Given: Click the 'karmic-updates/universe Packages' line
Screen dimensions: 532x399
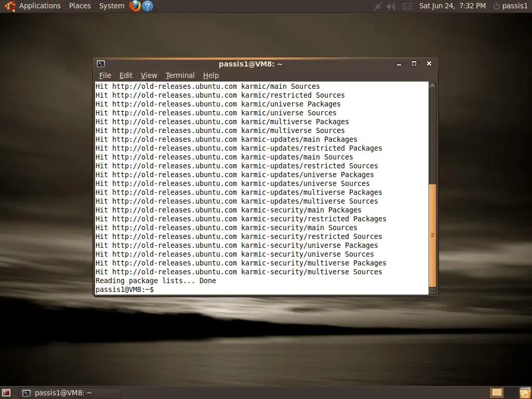Looking at the screenshot, I should tap(234, 175).
